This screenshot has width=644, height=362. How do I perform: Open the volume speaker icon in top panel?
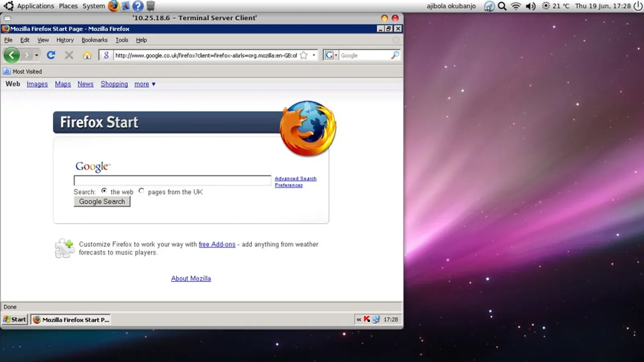[530, 6]
